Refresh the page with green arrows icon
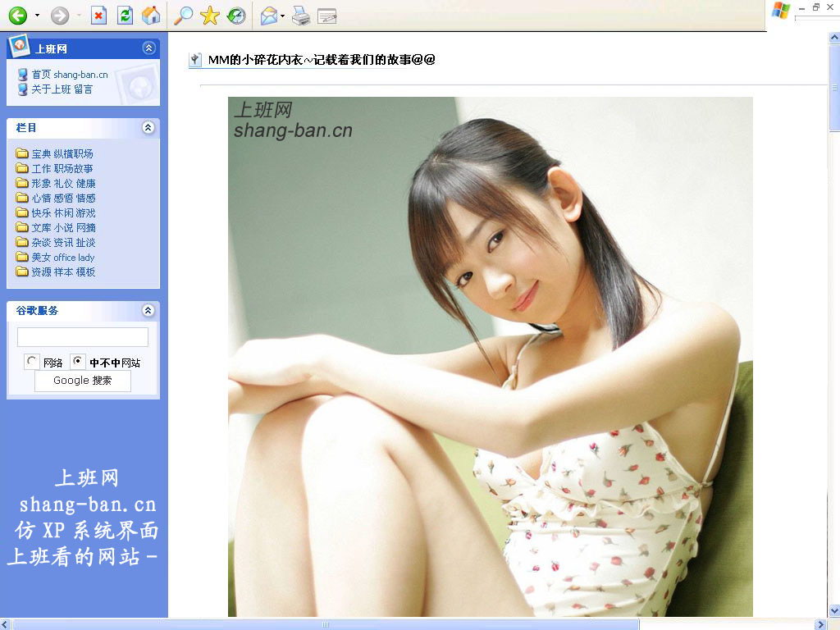 125,16
